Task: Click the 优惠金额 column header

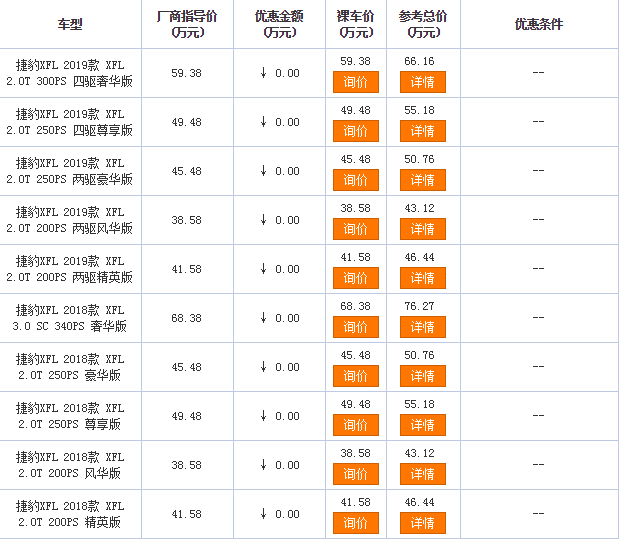Action: click(x=279, y=24)
